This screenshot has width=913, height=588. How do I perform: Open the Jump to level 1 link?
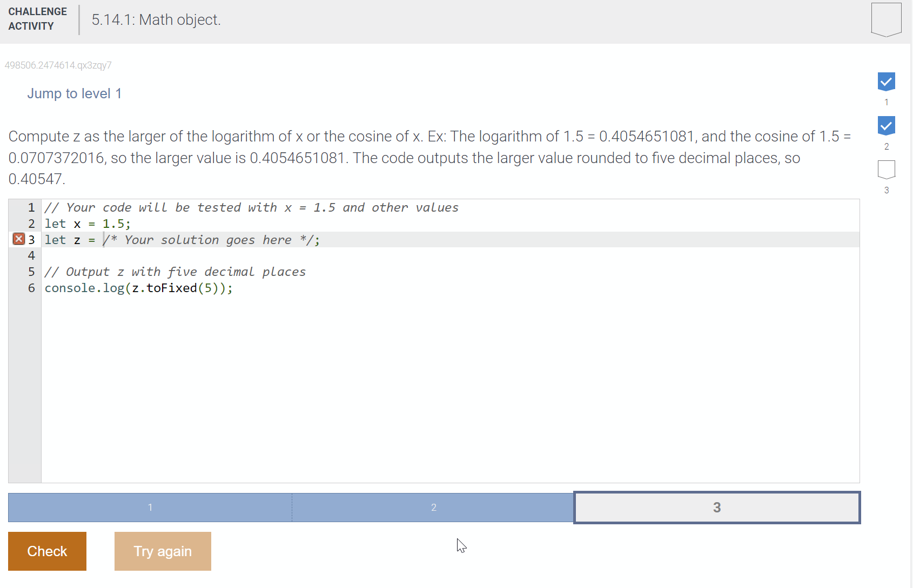[x=74, y=93]
